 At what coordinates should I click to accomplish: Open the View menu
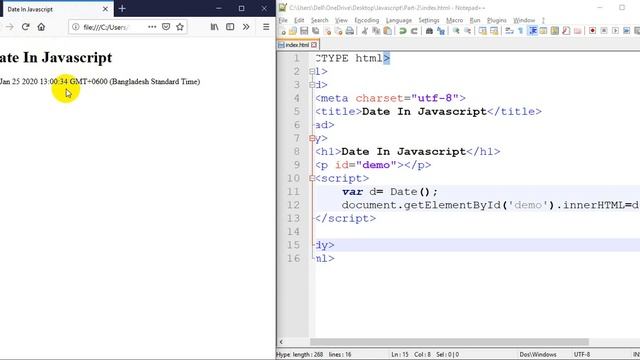point(341,20)
